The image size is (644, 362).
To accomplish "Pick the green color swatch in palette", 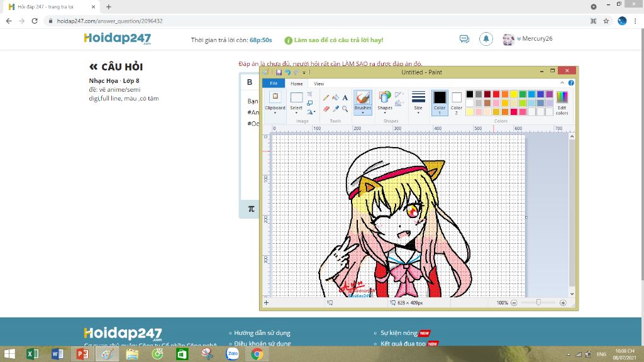I will click(523, 94).
